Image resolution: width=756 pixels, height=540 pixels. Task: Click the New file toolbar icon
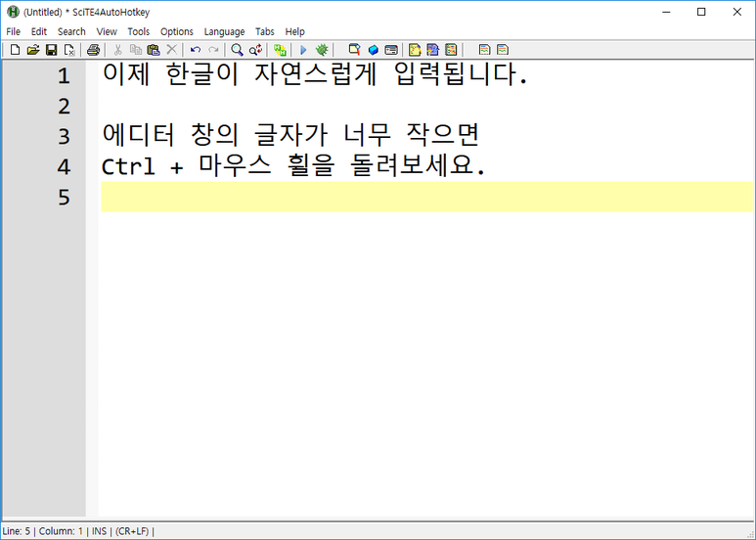click(x=15, y=50)
